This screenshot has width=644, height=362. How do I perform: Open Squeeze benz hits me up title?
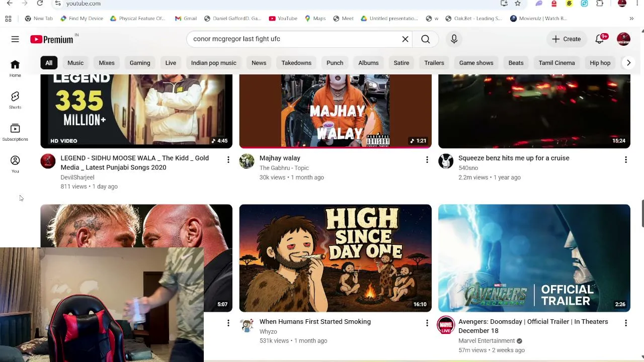point(514,158)
